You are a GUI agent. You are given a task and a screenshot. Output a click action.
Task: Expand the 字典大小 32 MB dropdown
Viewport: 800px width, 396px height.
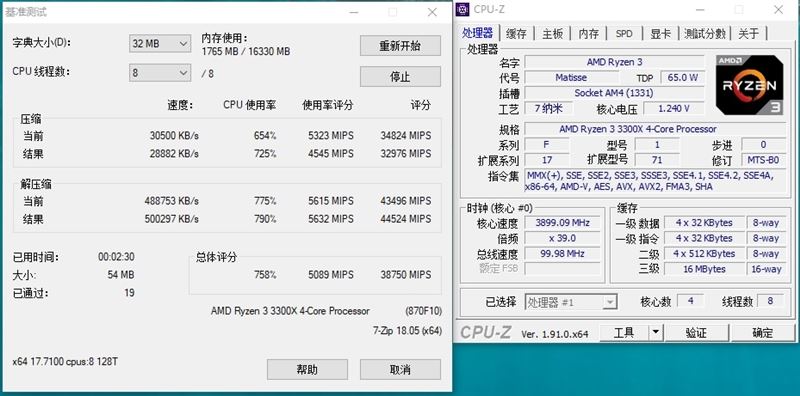coord(160,44)
